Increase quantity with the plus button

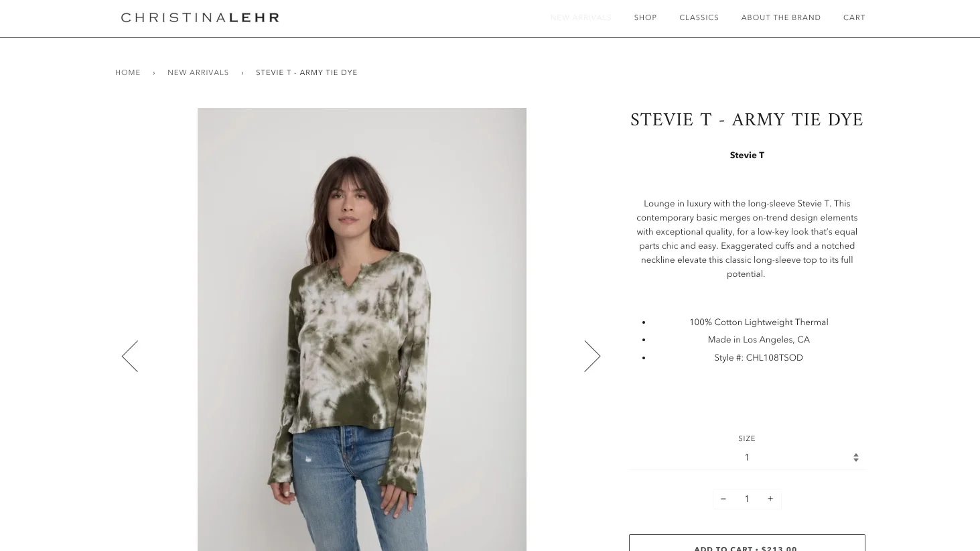point(770,499)
